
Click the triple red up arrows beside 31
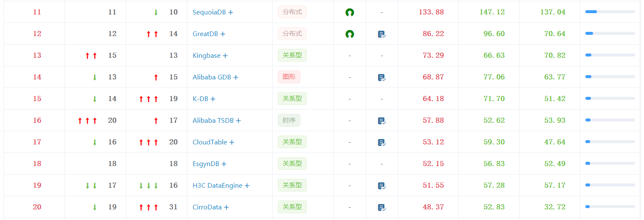click(x=149, y=207)
